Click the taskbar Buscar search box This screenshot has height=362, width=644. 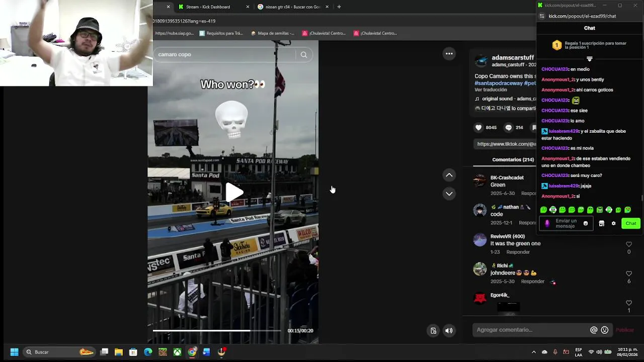click(x=59, y=352)
